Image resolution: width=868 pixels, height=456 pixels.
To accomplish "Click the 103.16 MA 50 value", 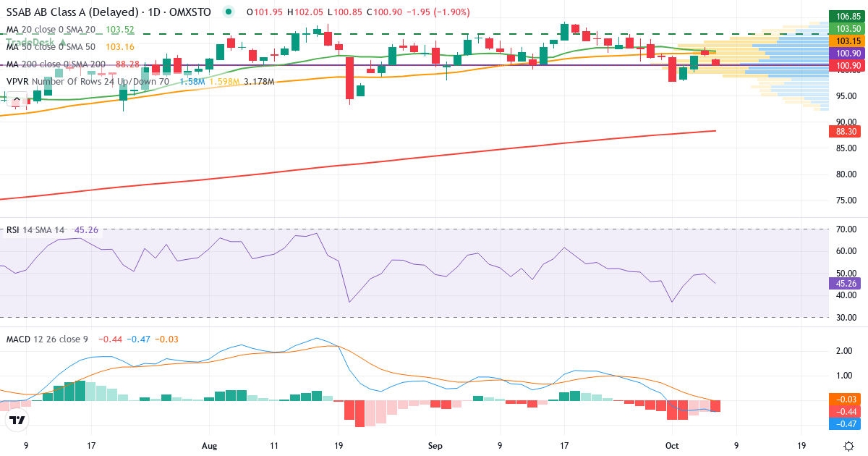I will [x=119, y=46].
